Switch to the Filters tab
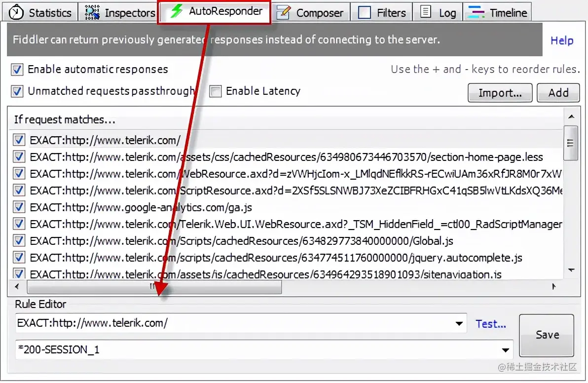 coord(381,12)
